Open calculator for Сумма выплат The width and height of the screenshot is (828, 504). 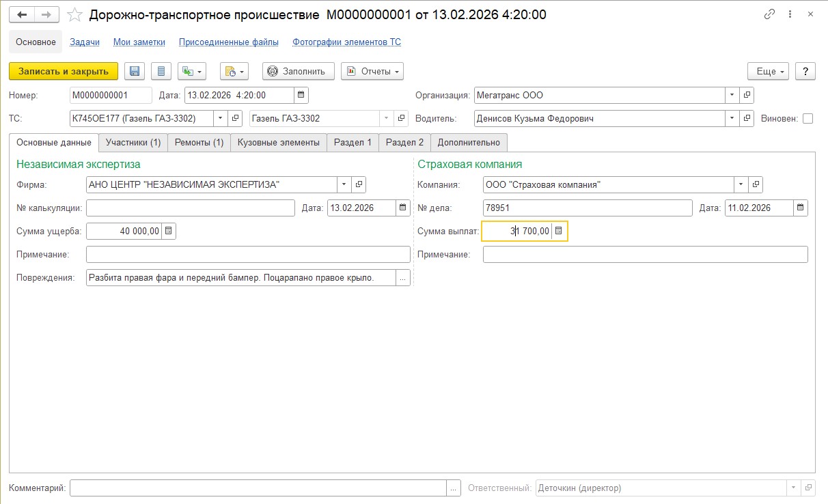click(x=559, y=231)
